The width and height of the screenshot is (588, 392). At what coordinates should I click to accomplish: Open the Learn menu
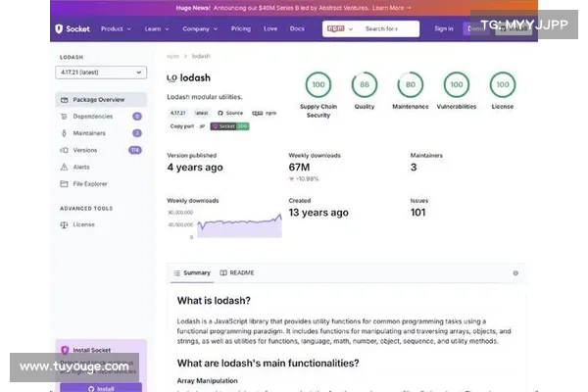157,28
